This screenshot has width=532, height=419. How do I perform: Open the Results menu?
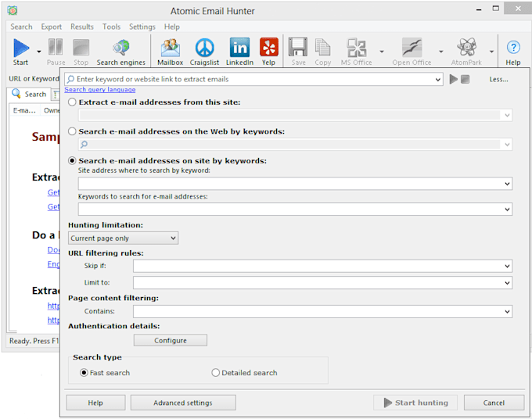[82, 27]
